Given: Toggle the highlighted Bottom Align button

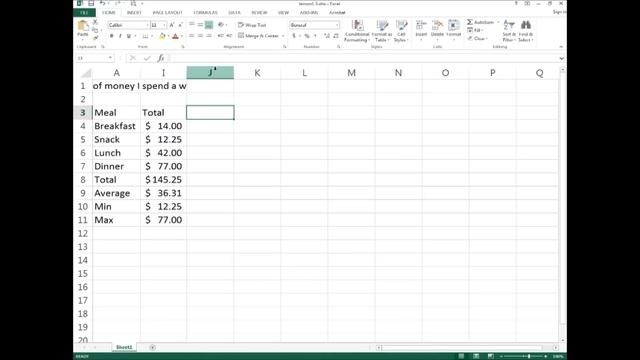Looking at the screenshot, I should (x=209, y=25).
